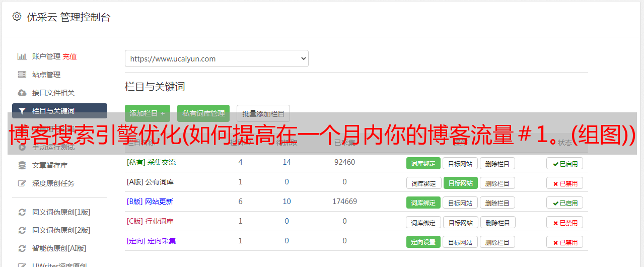Screen dimensions: 644x267
Task: Click the refresh icon for 智能伪原创[AI版]
Action: click(x=22, y=248)
